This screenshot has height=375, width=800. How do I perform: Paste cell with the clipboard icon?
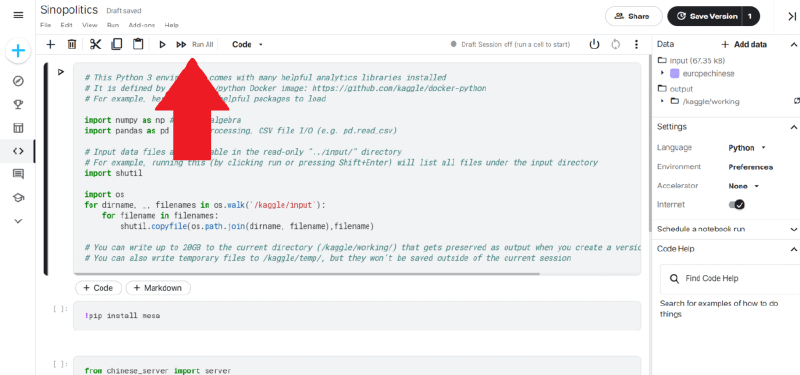click(138, 44)
